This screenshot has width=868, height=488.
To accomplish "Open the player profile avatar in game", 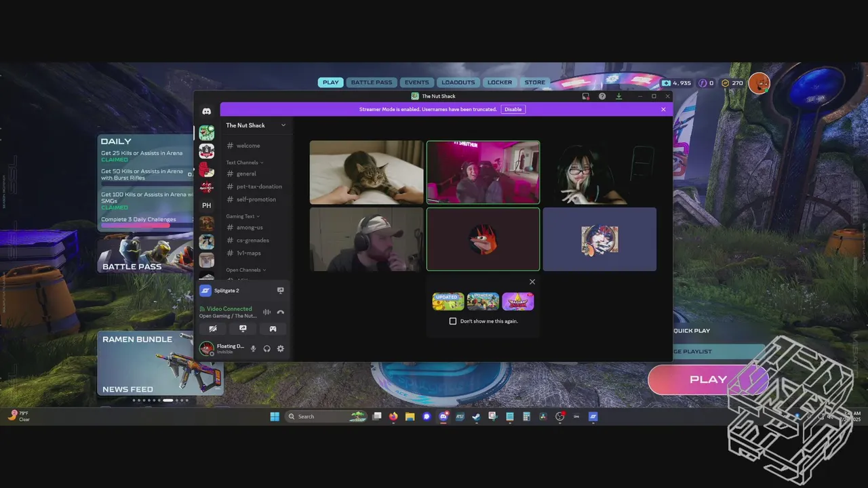I will (759, 83).
